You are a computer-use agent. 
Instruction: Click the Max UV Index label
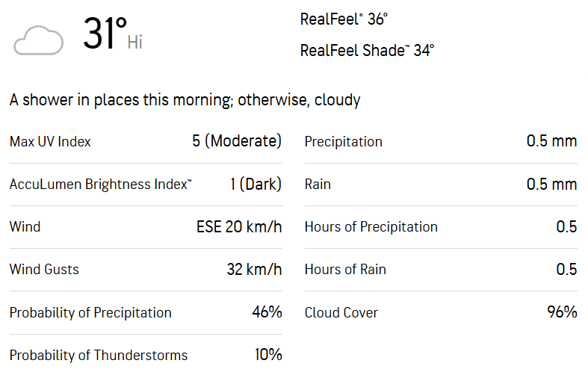[50, 141]
